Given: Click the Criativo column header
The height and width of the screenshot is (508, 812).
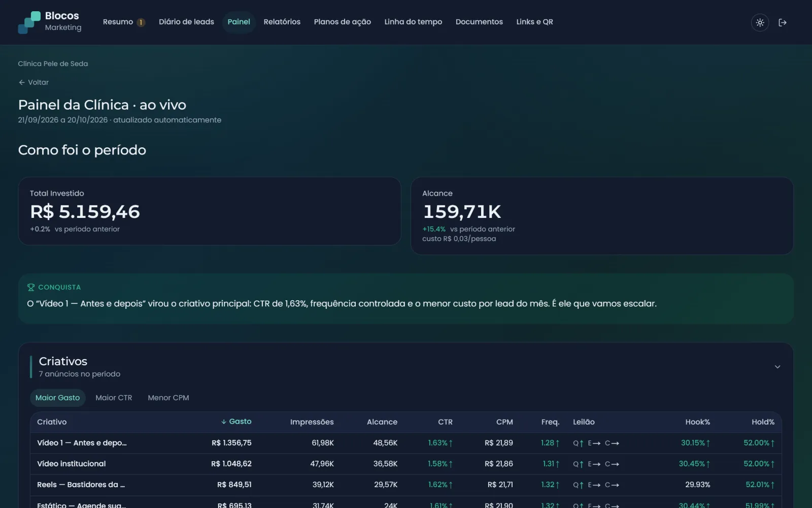Looking at the screenshot, I should tap(52, 422).
